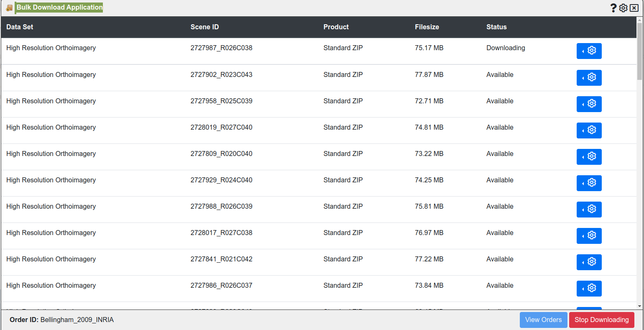This screenshot has width=644, height=330.
Task: Click gear button for scene 2728017_R027C038
Action: (x=589, y=236)
